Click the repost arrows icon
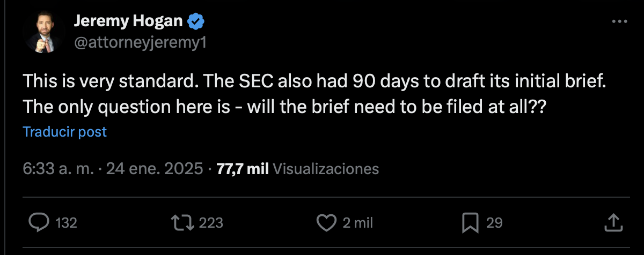 (182, 222)
